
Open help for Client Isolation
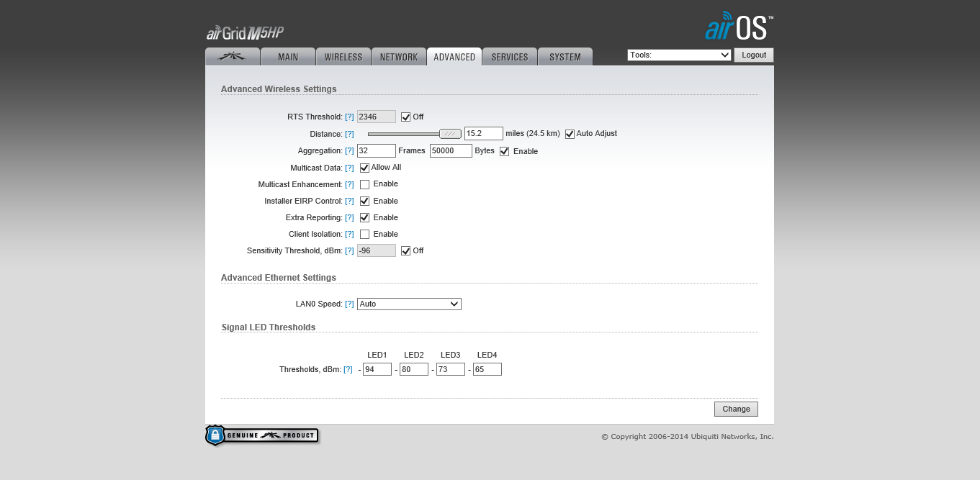[x=349, y=235]
